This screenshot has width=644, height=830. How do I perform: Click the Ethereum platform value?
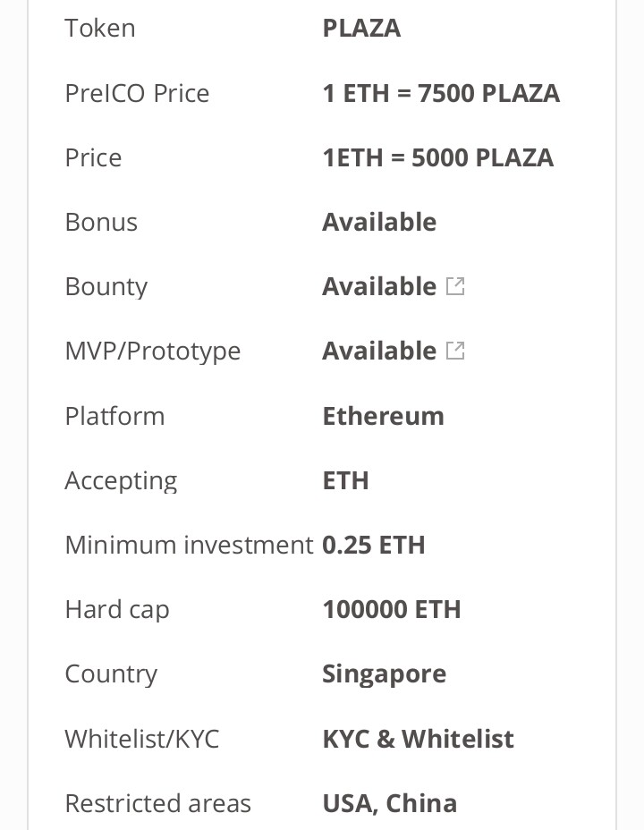point(383,416)
